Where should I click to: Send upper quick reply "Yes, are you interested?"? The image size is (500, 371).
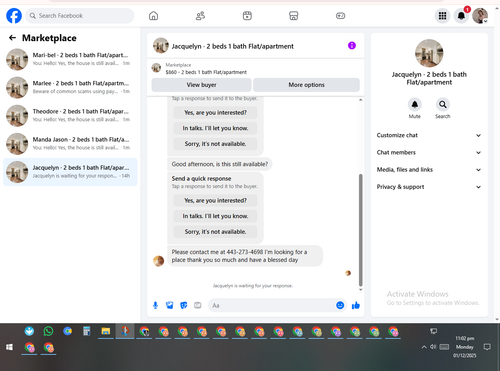[x=215, y=113]
